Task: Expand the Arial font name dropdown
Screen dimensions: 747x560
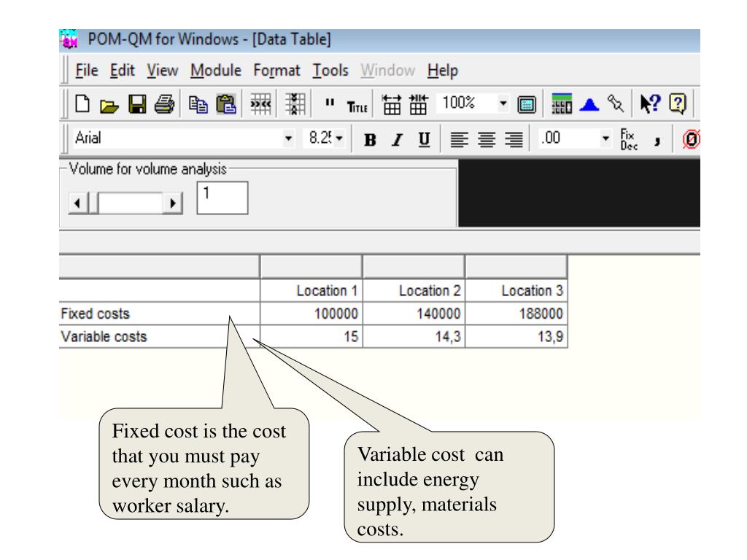Action: (x=288, y=139)
